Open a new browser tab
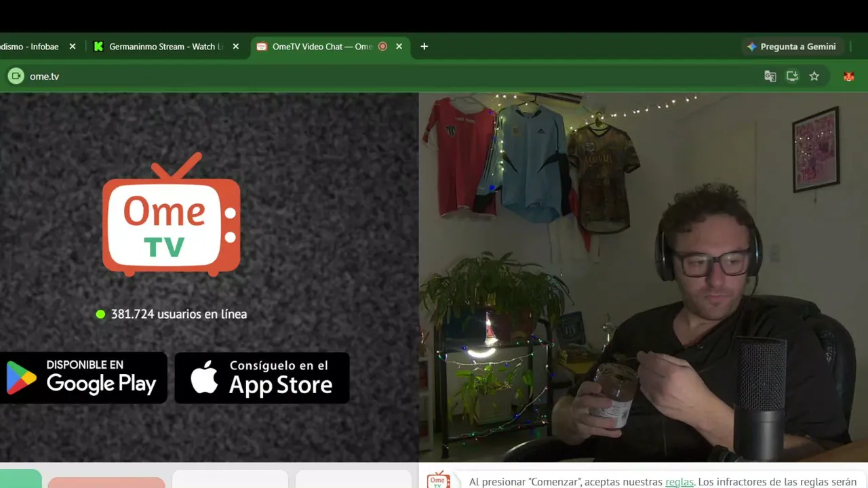The image size is (868, 488). click(x=425, y=47)
